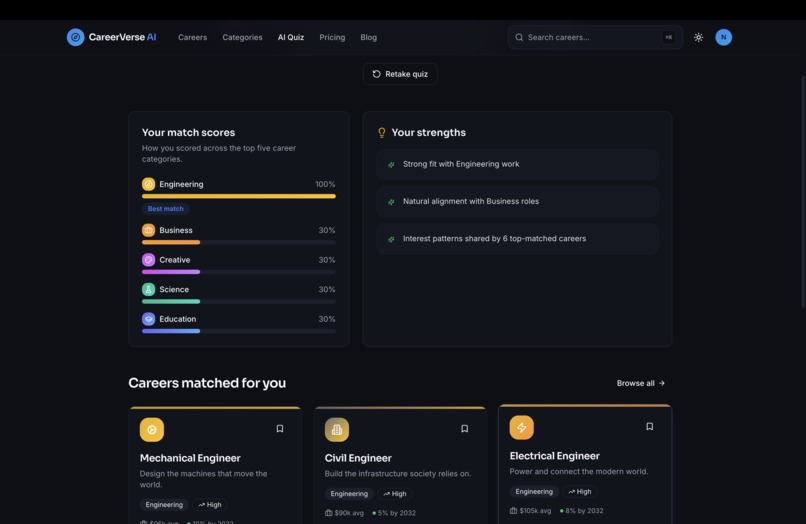Click the sparkle icon beside Engineering strength
The width and height of the screenshot is (806, 524).
pos(391,165)
